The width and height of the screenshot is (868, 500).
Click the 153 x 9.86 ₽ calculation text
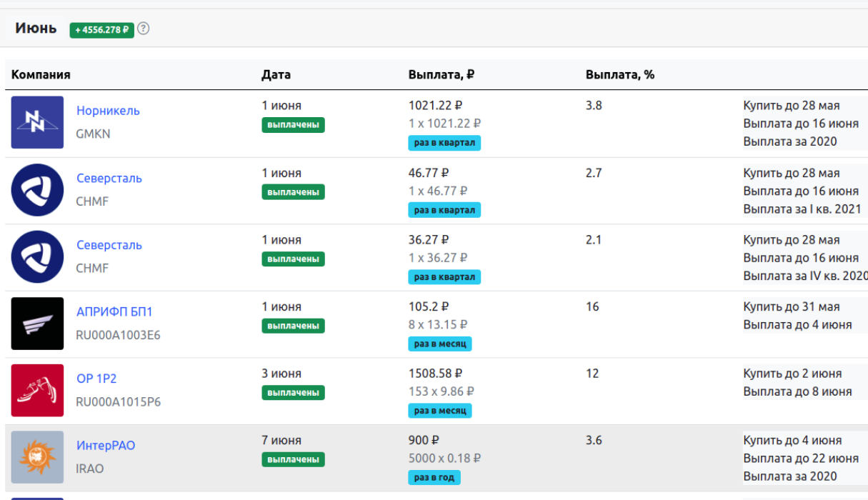(442, 391)
